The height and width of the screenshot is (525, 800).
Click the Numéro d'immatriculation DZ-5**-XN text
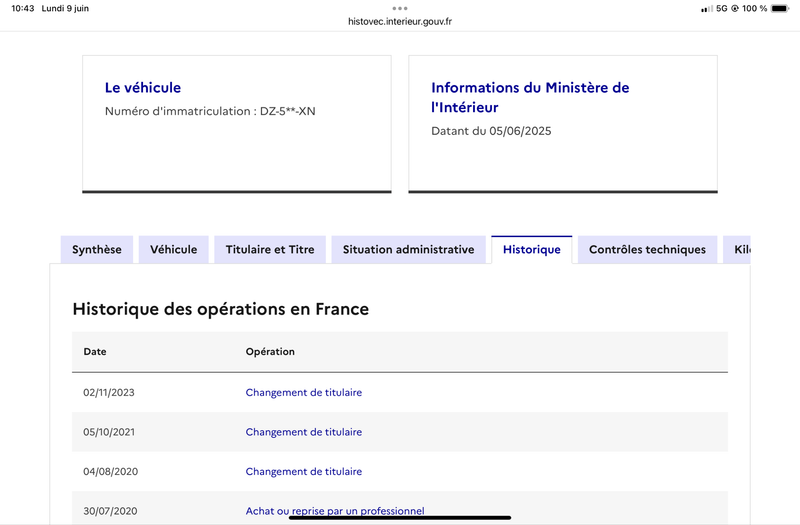(x=210, y=111)
